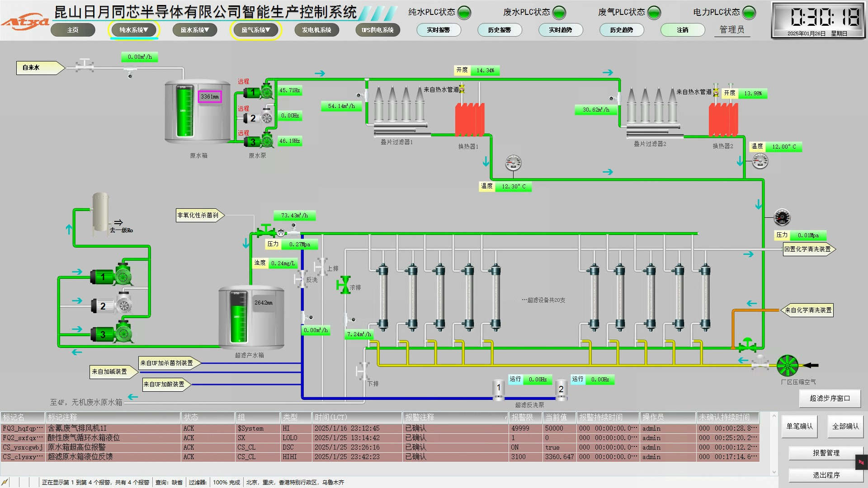The width and height of the screenshot is (868, 488).
Task: Click the 原水箱 green level bar
Action: (184, 112)
